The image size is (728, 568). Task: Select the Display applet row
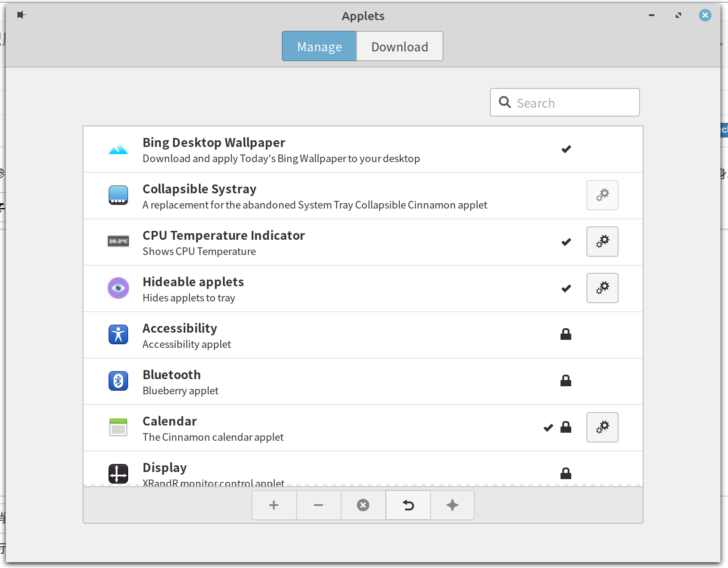pos(313,471)
